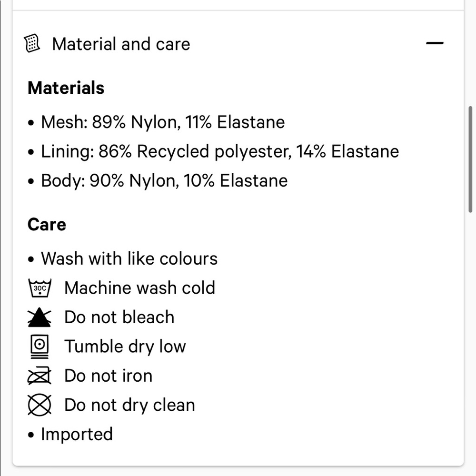Click the Do not bleach label
476x476 pixels.
119,317
